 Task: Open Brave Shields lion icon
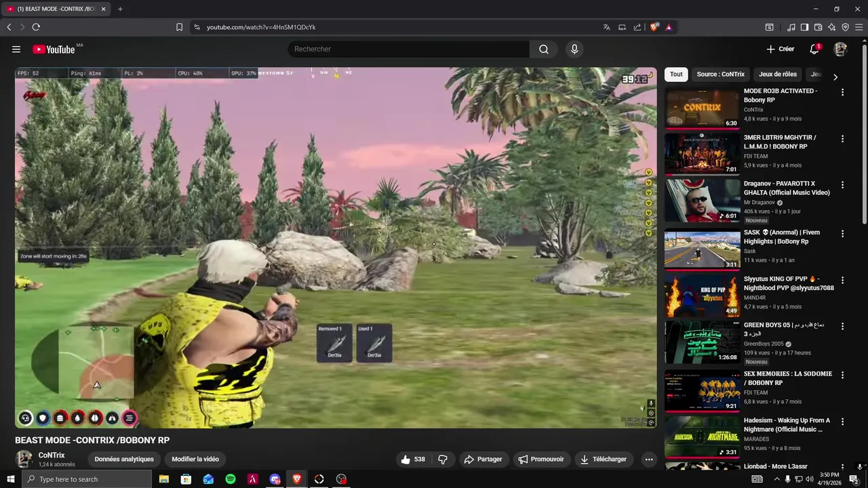pos(654,27)
